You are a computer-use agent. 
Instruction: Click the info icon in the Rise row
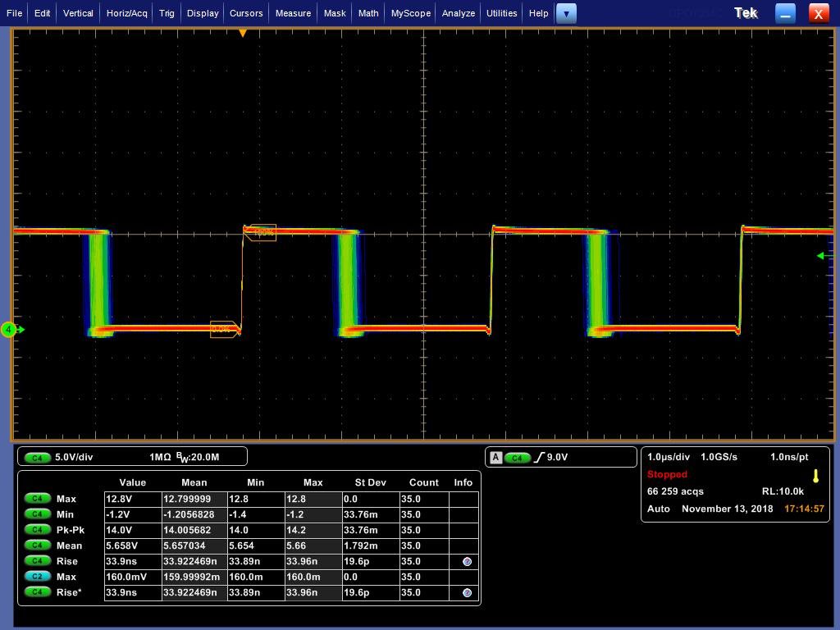tap(467, 562)
